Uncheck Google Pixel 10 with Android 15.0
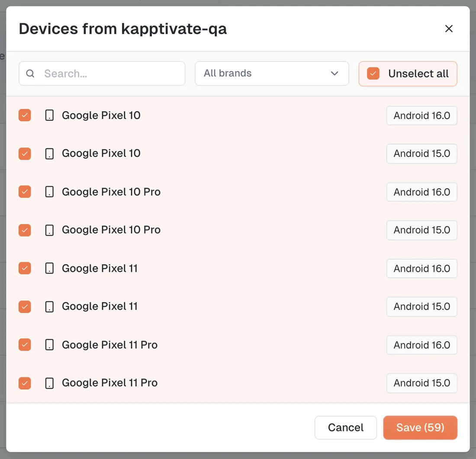The width and height of the screenshot is (476, 459). (25, 154)
